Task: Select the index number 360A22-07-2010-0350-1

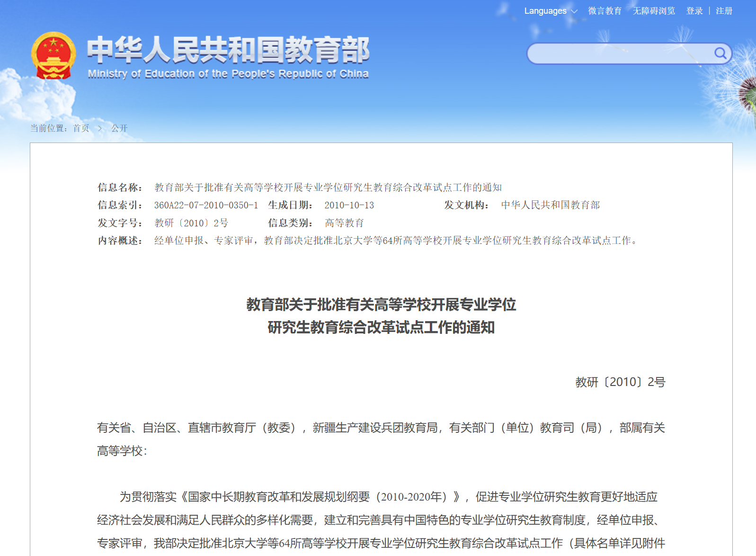Action: pyautogui.click(x=206, y=205)
